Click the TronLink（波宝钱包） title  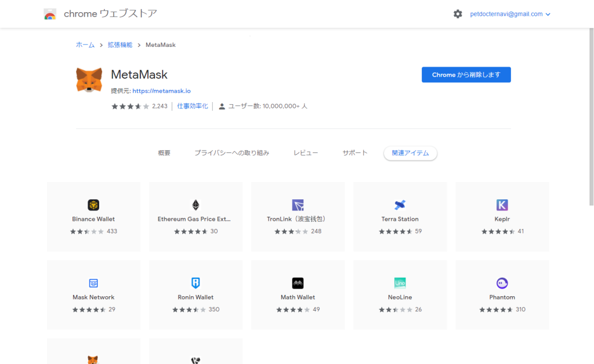pos(298,219)
